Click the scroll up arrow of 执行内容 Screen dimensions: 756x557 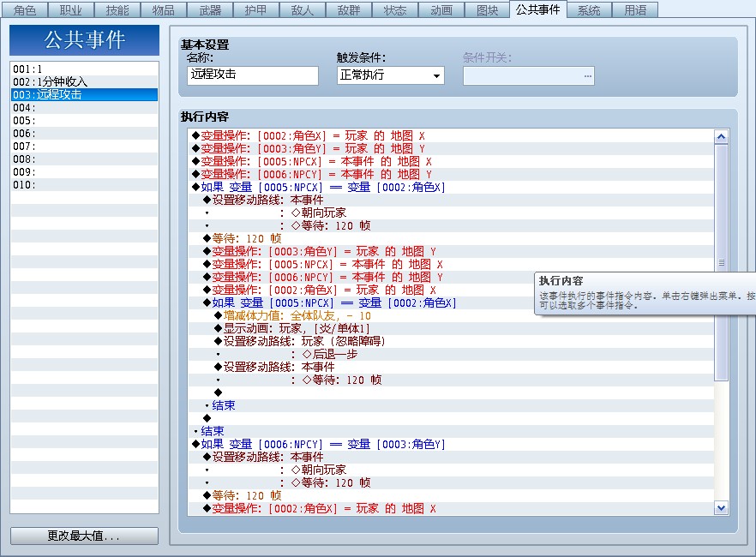[x=722, y=137]
